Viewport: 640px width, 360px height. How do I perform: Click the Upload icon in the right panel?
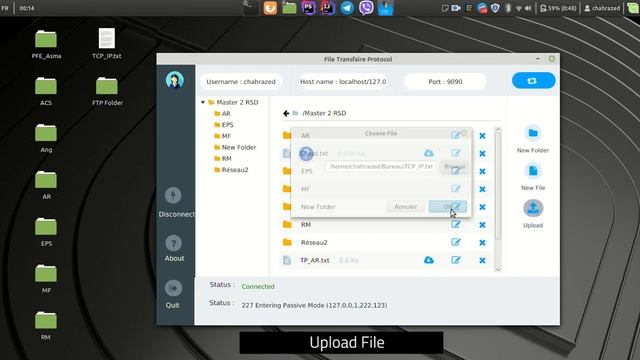[533, 208]
